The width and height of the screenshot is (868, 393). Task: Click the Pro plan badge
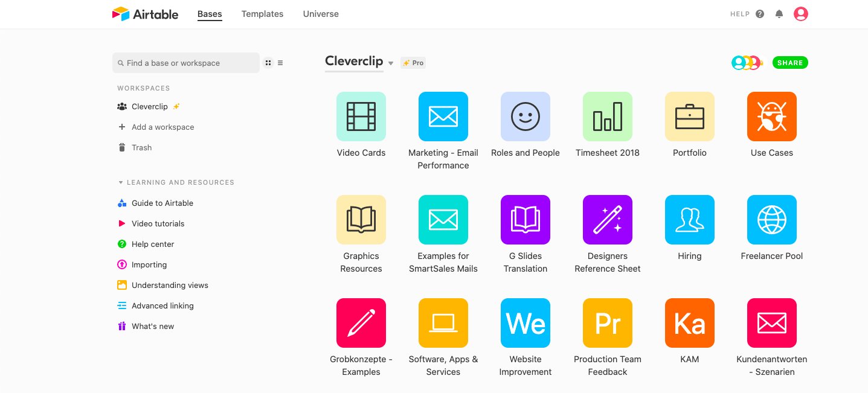coord(413,63)
